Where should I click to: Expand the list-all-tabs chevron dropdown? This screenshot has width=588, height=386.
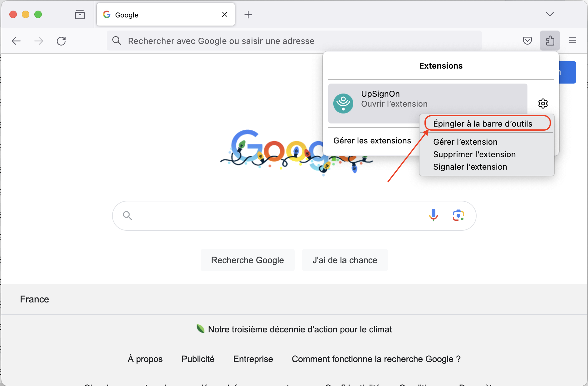[550, 14]
